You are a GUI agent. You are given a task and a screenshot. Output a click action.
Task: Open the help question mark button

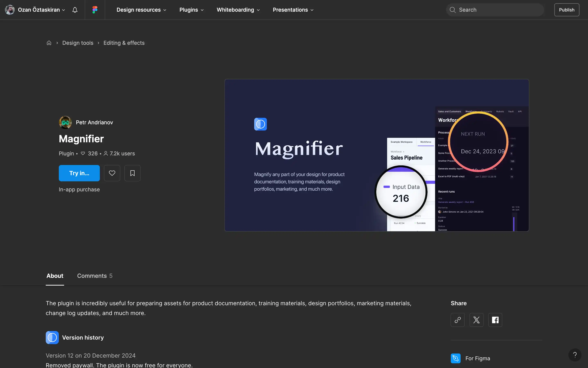coord(575,355)
